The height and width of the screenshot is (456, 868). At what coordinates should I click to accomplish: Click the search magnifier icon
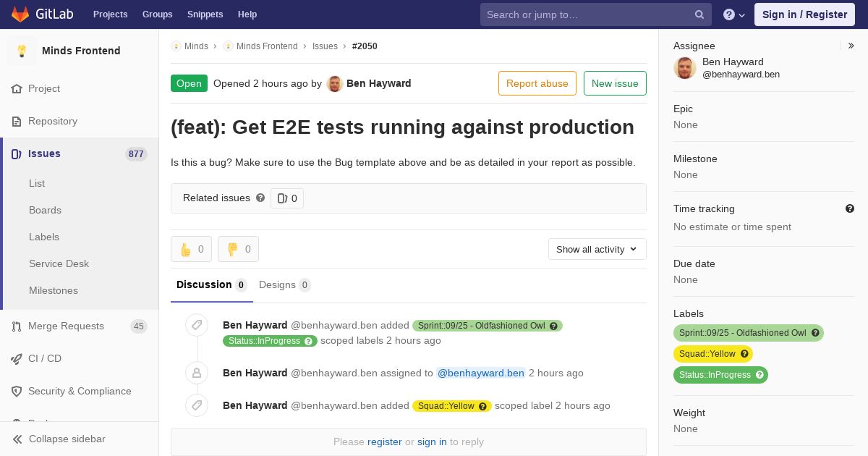tap(699, 14)
